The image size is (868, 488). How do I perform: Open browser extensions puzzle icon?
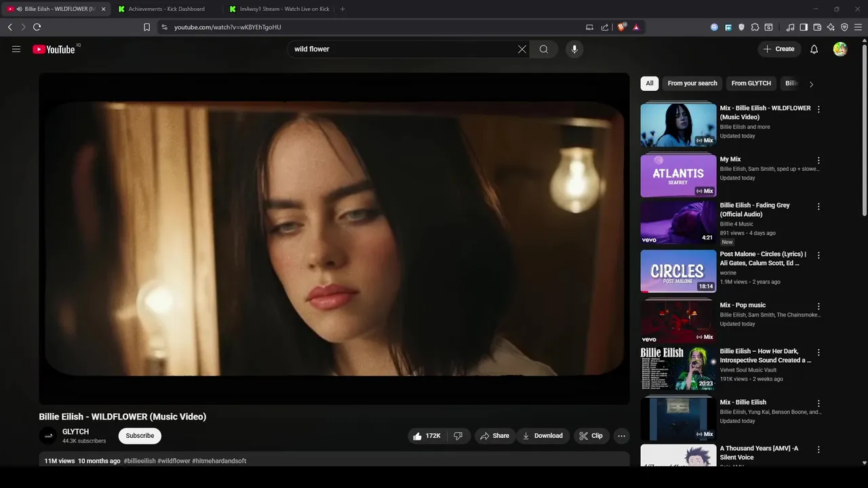click(755, 27)
